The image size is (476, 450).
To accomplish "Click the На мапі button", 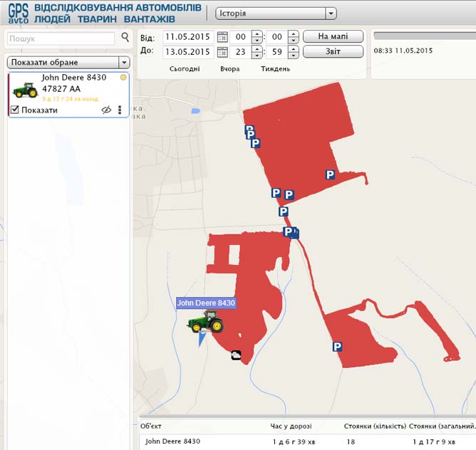I will [333, 36].
